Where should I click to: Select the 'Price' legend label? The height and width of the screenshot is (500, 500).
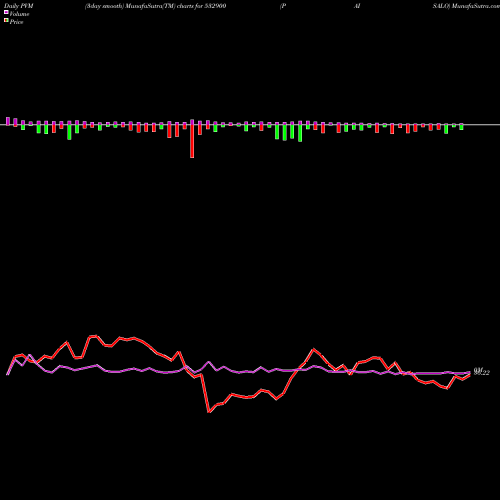point(16,22)
